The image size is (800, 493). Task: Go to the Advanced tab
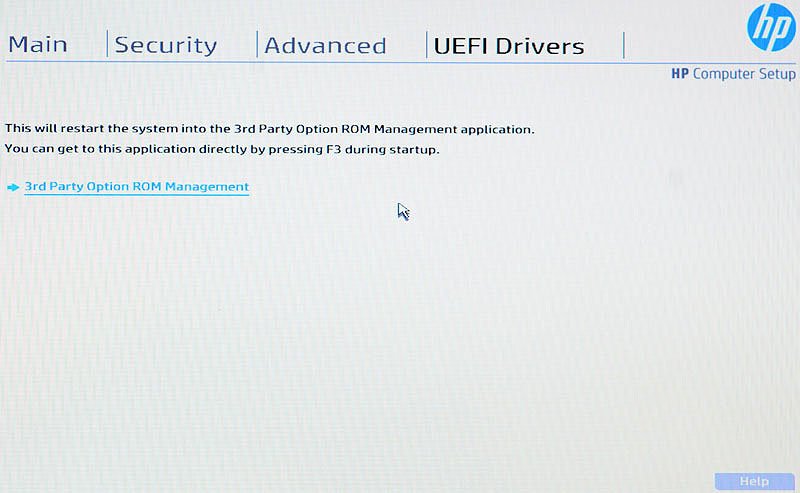[325, 46]
